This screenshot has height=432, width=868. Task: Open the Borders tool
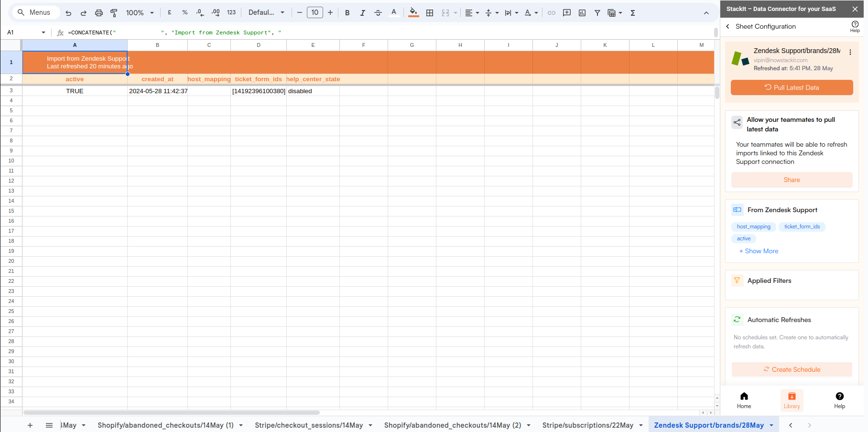tap(430, 13)
